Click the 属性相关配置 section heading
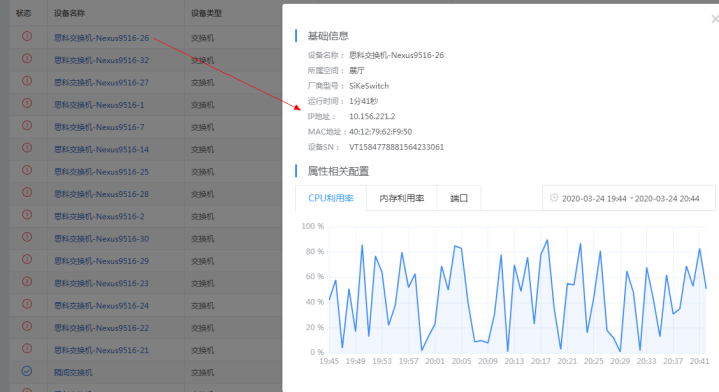The width and height of the screenshot is (719, 392). coord(338,171)
